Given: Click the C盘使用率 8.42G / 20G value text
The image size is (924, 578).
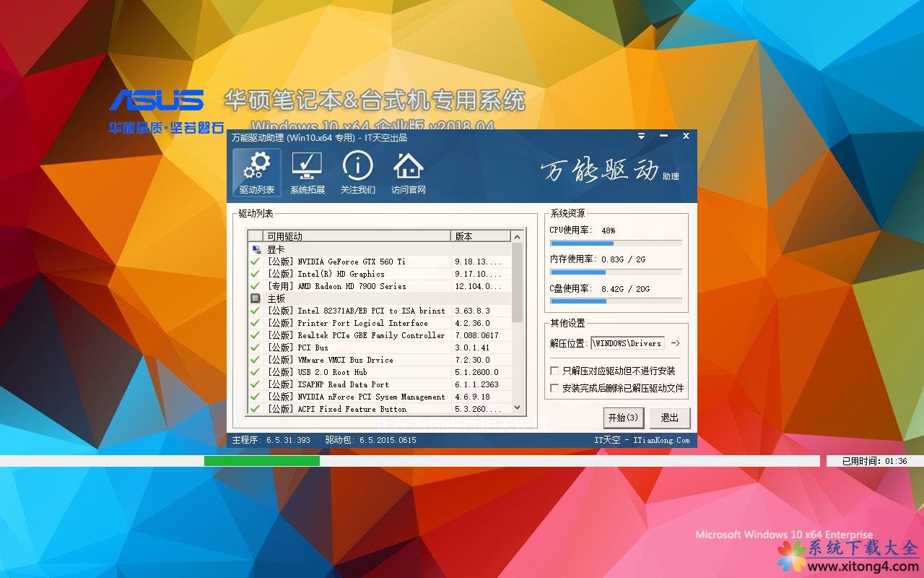Looking at the screenshot, I should pos(625,288).
